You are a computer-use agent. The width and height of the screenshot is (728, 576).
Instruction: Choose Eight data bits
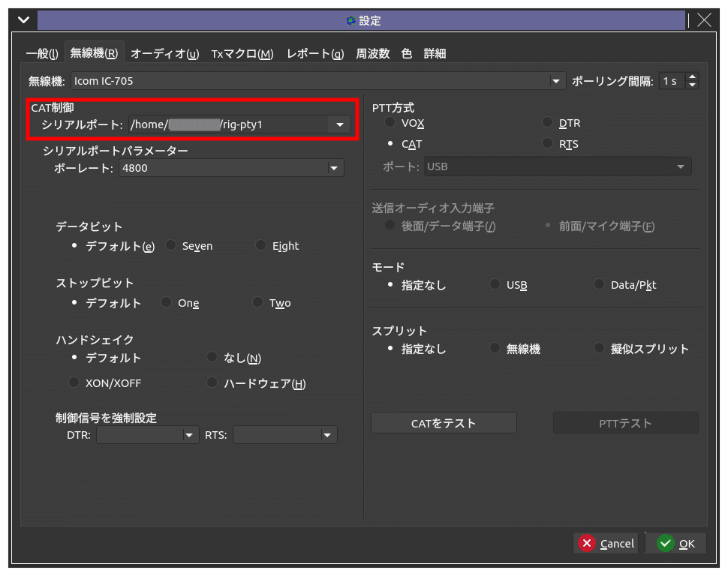click(x=260, y=245)
